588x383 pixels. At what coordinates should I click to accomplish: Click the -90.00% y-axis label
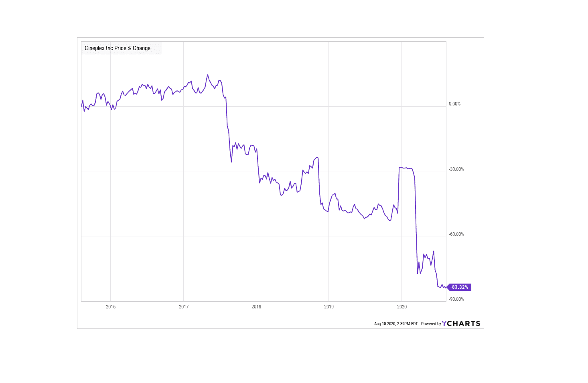click(x=456, y=299)
